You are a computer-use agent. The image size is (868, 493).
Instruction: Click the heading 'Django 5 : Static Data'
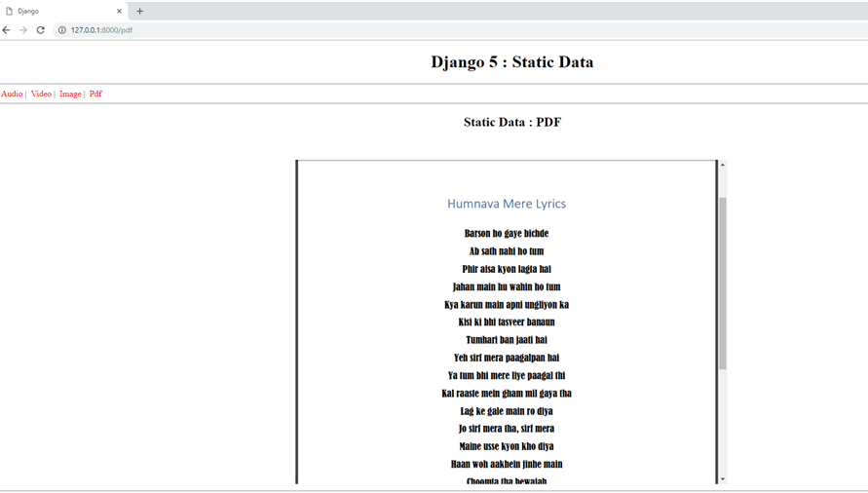[x=512, y=61]
